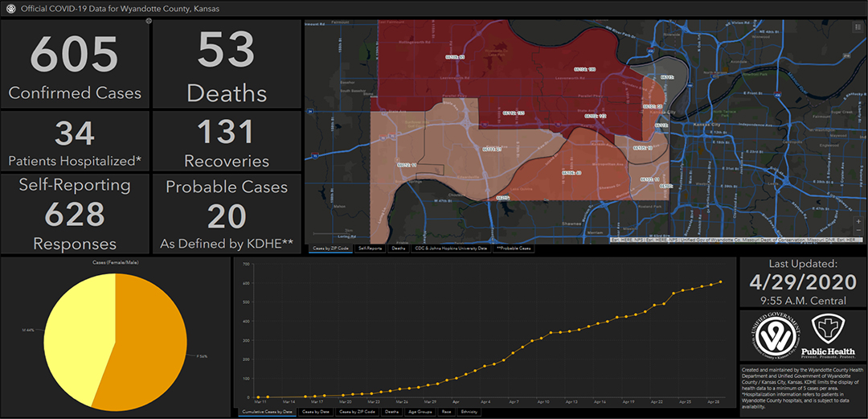View the Ethnicity chart tab
This screenshot has width=868, height=419.
click(467, 413)
